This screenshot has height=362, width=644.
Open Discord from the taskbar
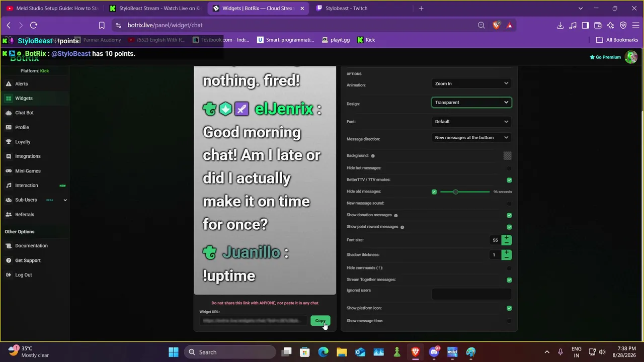pos(434,352)
